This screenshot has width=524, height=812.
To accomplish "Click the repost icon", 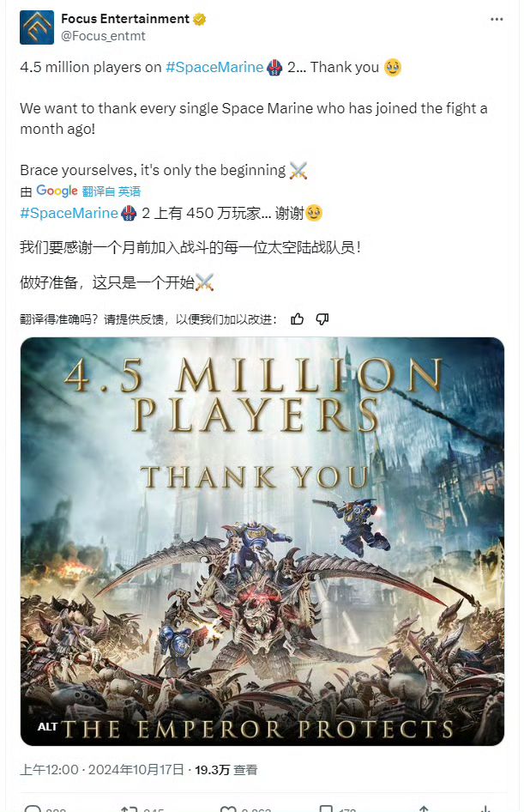I will pos(129,809).
